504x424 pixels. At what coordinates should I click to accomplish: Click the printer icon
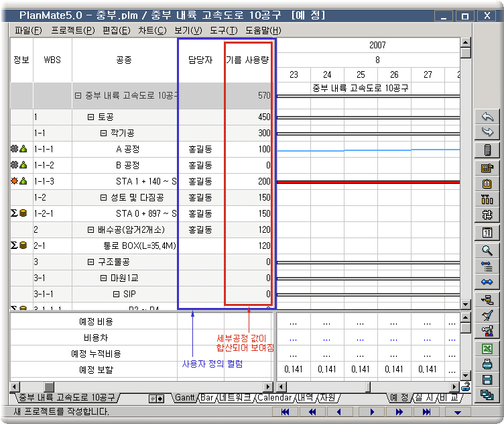click(x=487, y=364)
